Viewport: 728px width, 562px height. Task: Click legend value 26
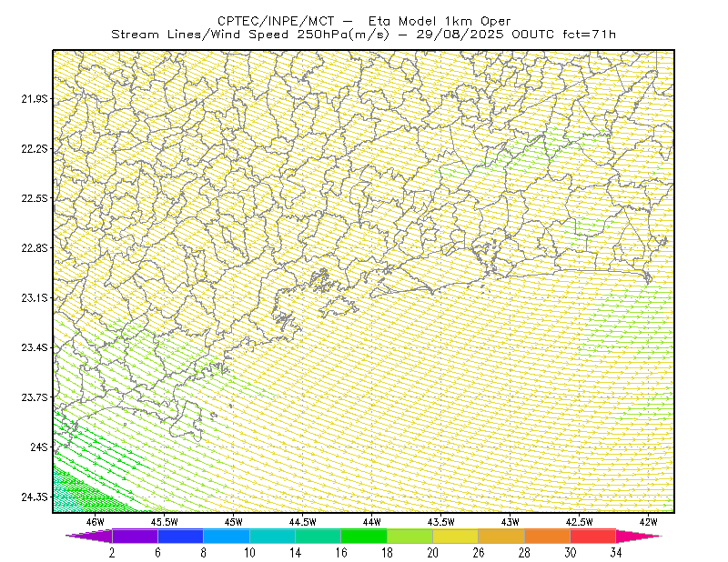pos(479,553)
